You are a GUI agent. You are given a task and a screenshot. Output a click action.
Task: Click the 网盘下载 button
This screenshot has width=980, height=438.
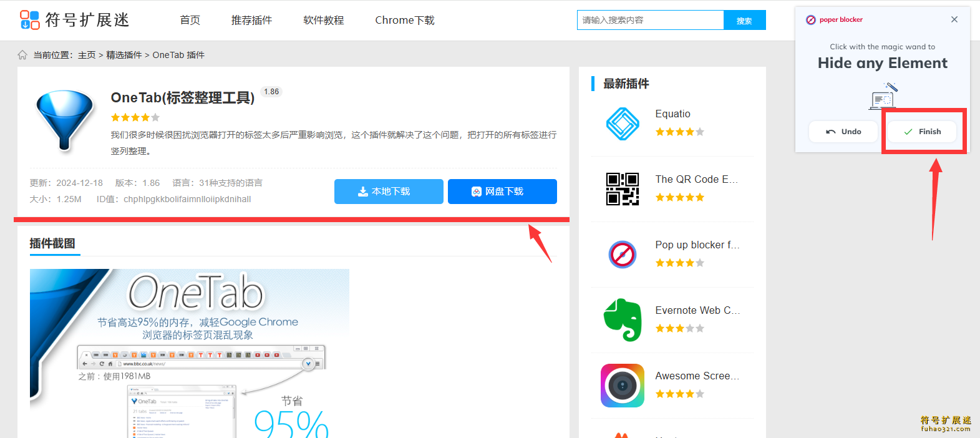(502, 192)
